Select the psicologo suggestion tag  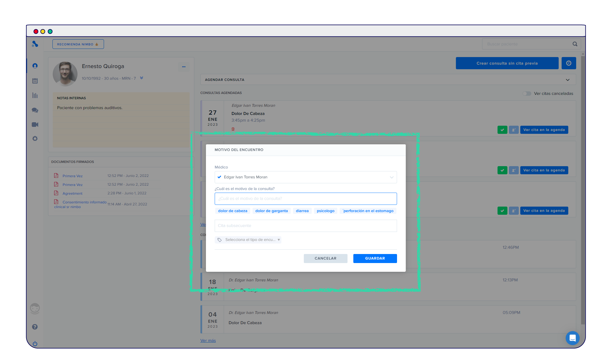point(325,211)
